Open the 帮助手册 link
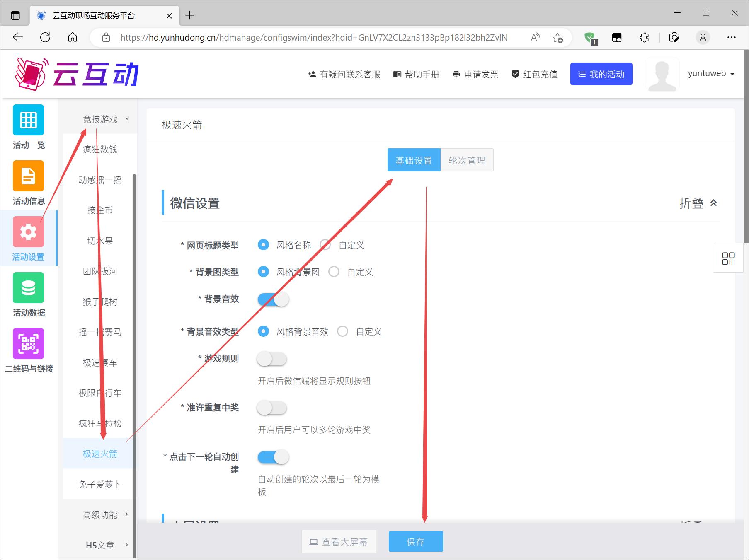The height and width of the screenshot is (560, 749). 416,74
